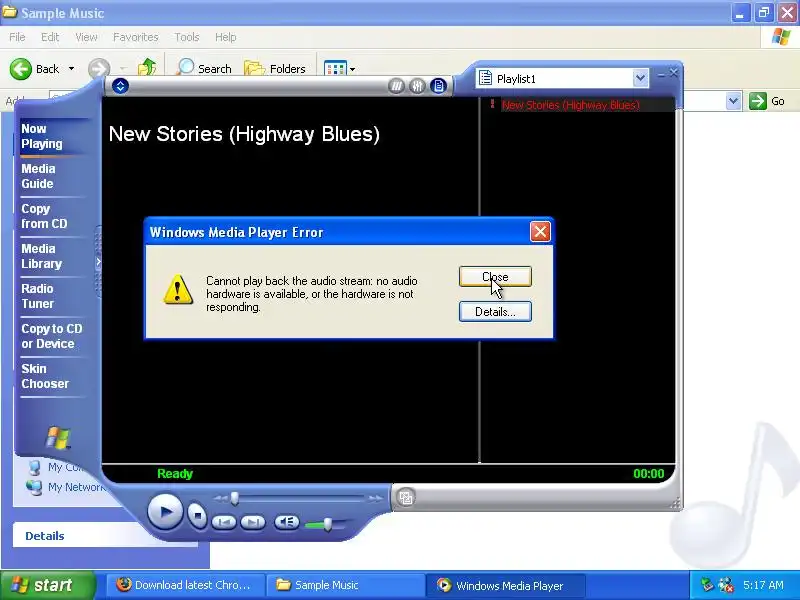Switch to Sample Music taskbar item

[x=345, y=585]
